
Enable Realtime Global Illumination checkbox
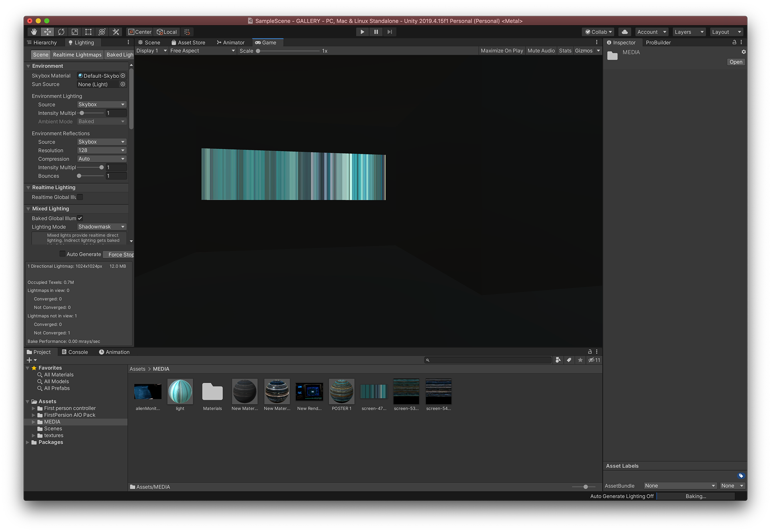[80, 197]
